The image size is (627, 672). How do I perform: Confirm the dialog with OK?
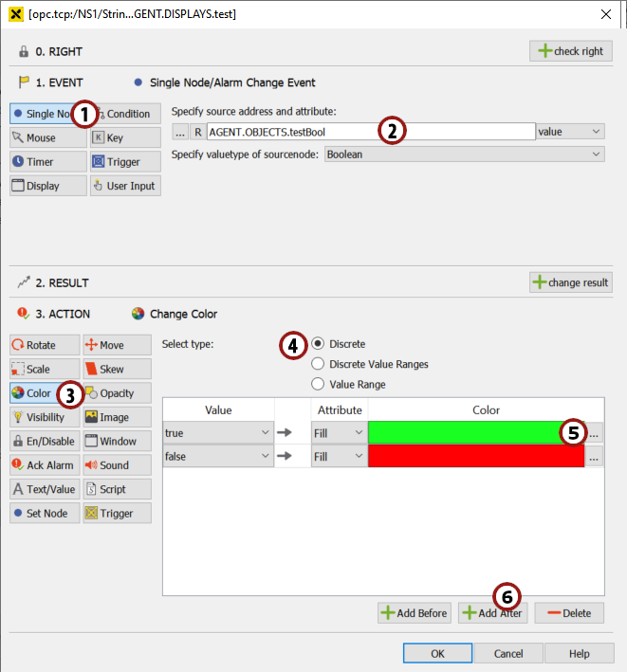(x=437, y=654)
